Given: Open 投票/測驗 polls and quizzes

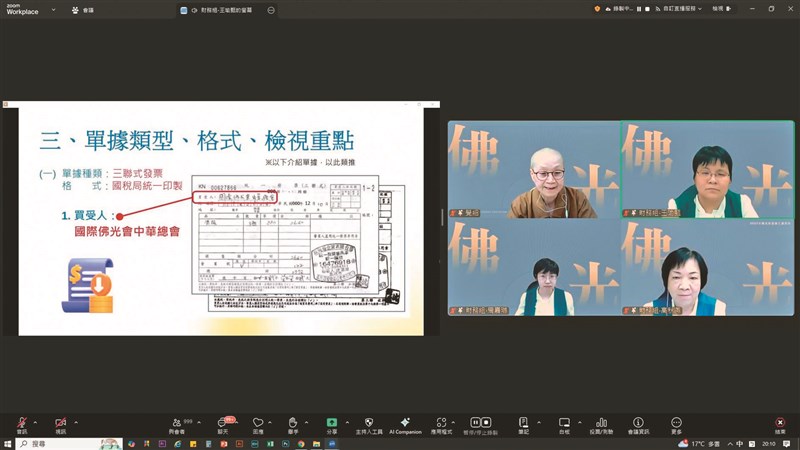Looking at the screenshot, I should pos(601,423).
